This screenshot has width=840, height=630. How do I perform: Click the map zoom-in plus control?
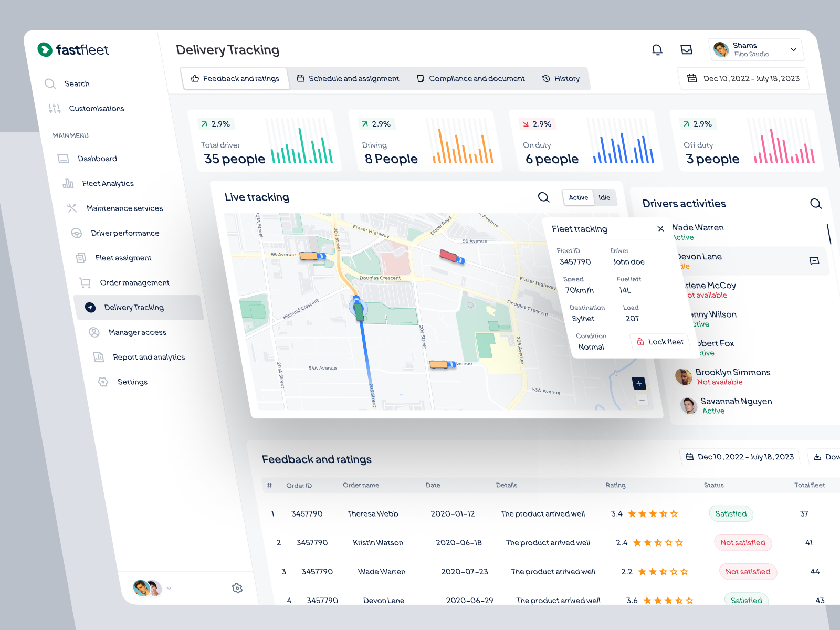click(x=638, y=383)
